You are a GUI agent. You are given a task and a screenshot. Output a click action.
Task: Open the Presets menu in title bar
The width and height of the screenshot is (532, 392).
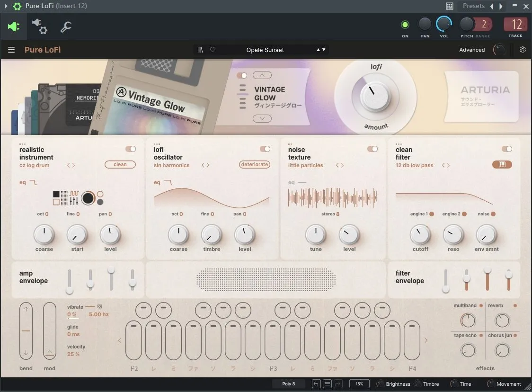point(474,6)
